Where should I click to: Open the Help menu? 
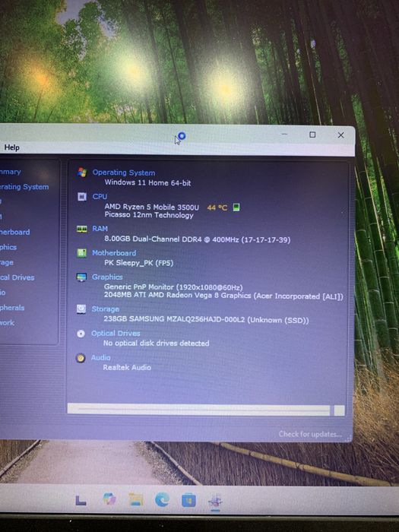tap(12, 147)
